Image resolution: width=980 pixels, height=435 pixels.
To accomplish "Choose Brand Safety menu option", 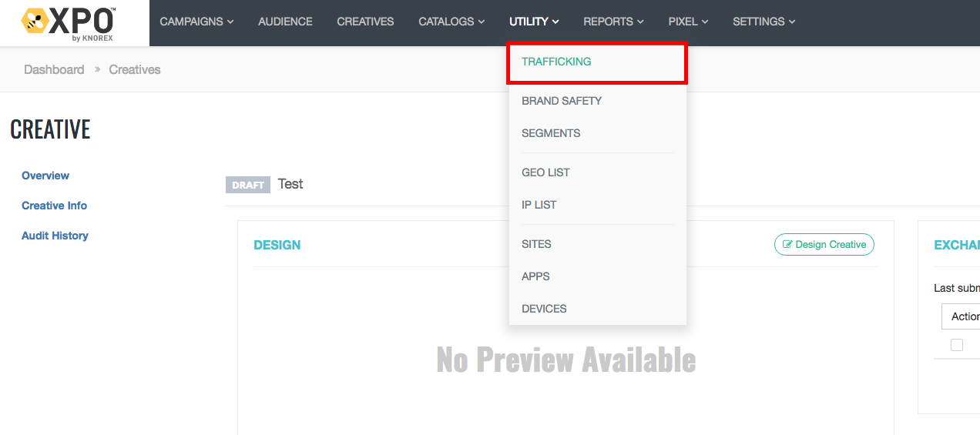I will tap(562, 101).
